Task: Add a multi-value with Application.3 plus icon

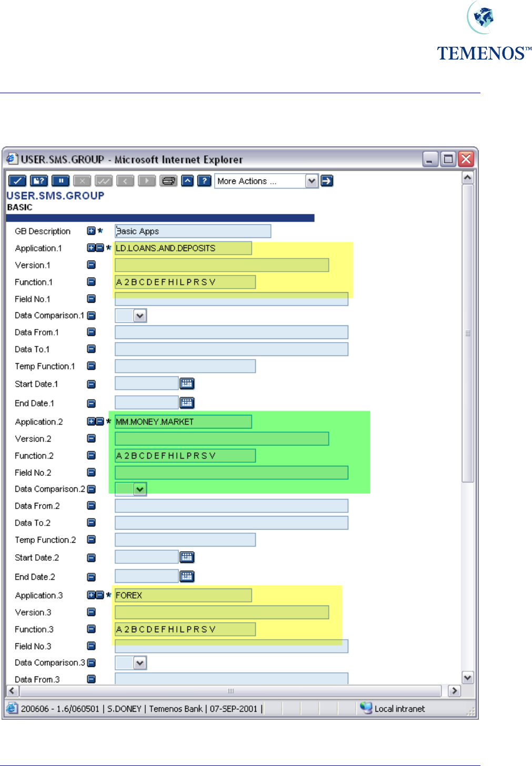Action: point(91,595)
